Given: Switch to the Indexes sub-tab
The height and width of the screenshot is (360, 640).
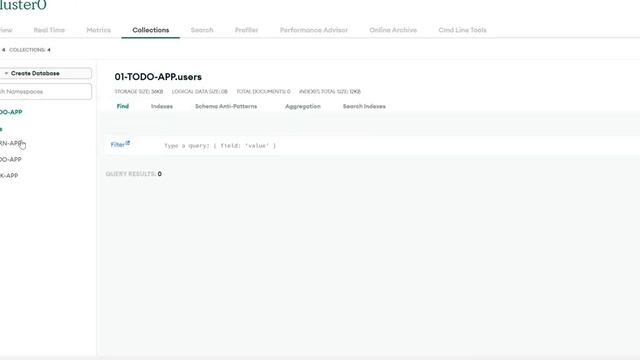Looking at the screenshot, I should tap(162, 106).
